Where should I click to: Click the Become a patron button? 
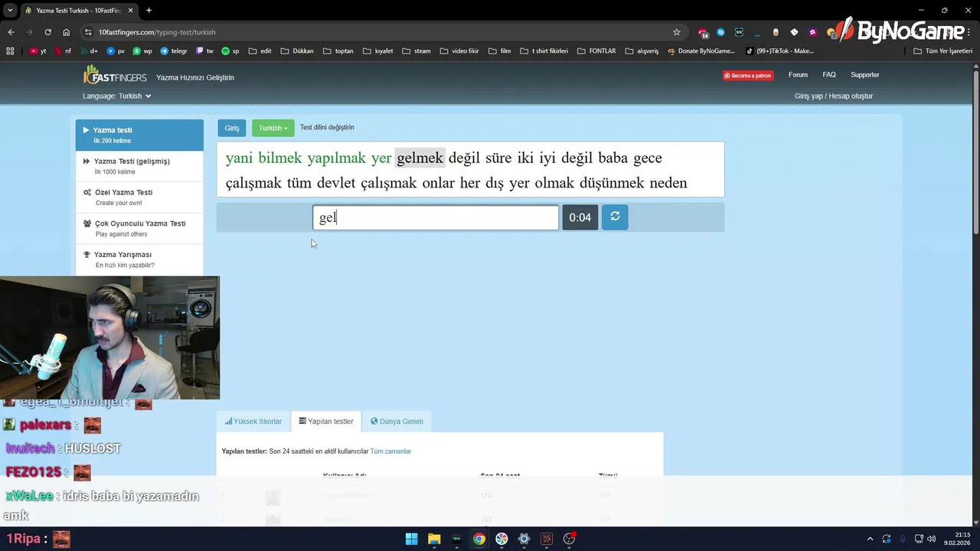click(748, 76)
